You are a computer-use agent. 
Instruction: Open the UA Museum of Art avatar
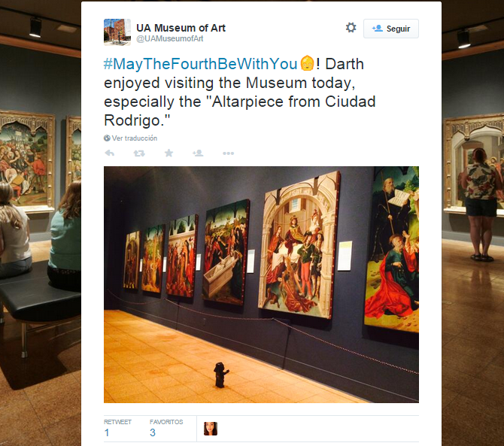117,32
